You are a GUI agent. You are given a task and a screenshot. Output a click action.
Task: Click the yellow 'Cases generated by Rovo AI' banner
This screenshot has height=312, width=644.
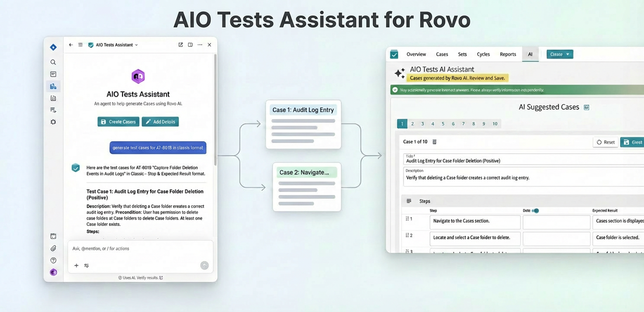[x=457, y=78]
